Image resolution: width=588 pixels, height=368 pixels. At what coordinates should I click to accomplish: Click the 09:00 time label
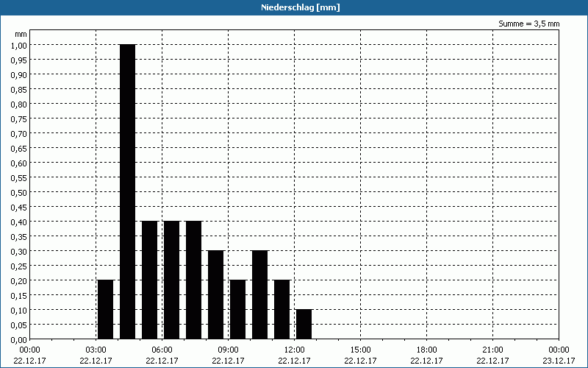coord(228,350)
